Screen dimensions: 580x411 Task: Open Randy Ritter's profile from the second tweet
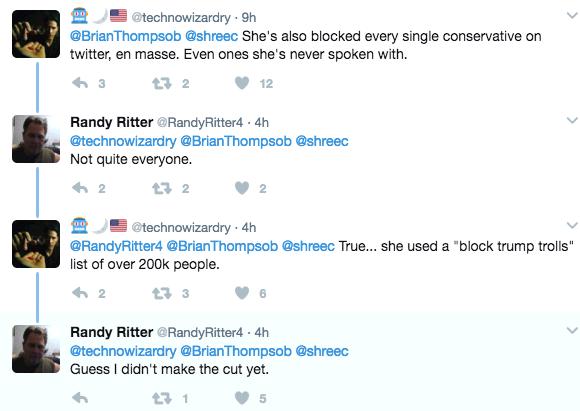click(111, 122)
